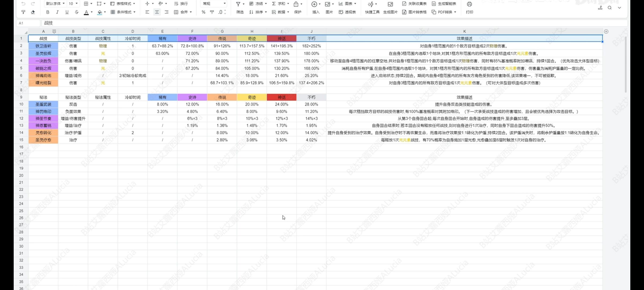Image resolution: width=644 pixels, height=290 pixels.
Task: Click the 保护 sheet protection button
Action: click(x=298, y=12)
